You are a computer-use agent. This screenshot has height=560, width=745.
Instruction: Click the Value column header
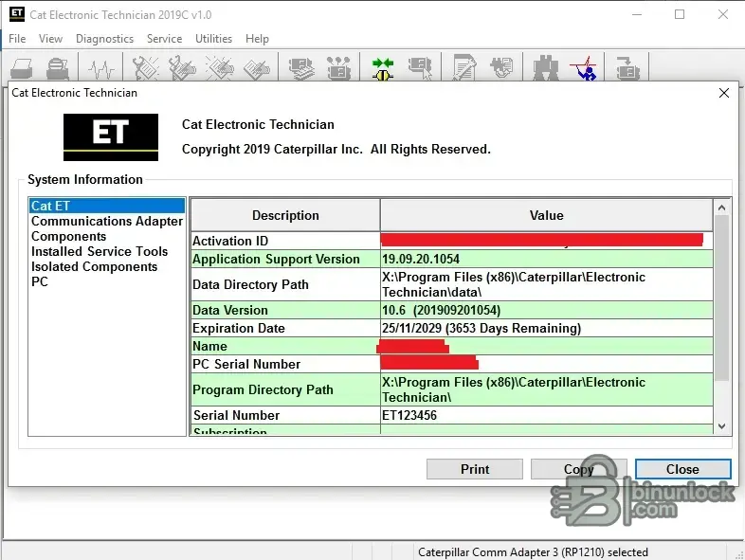546,215
